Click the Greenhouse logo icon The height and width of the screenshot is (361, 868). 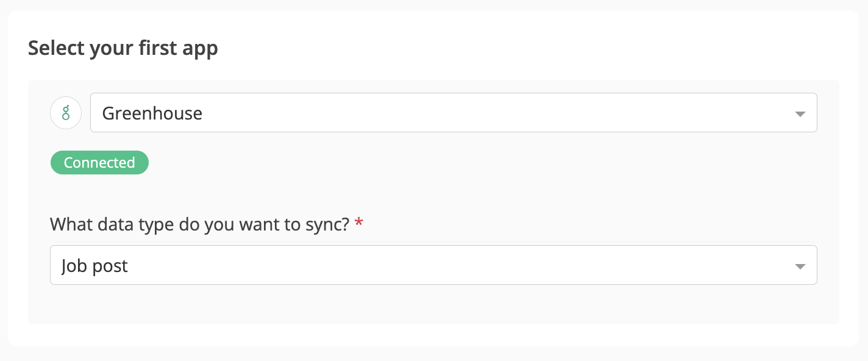[66, 113]
